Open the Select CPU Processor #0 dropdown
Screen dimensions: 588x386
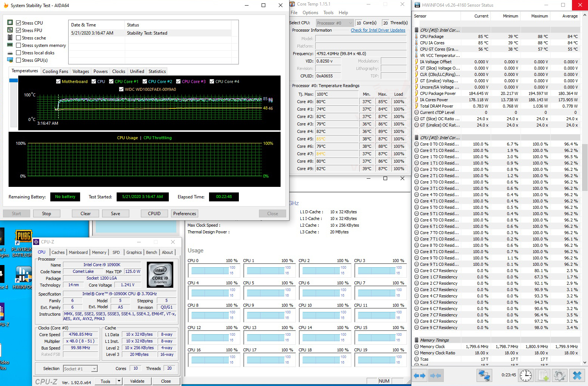[x=334, y=23]
